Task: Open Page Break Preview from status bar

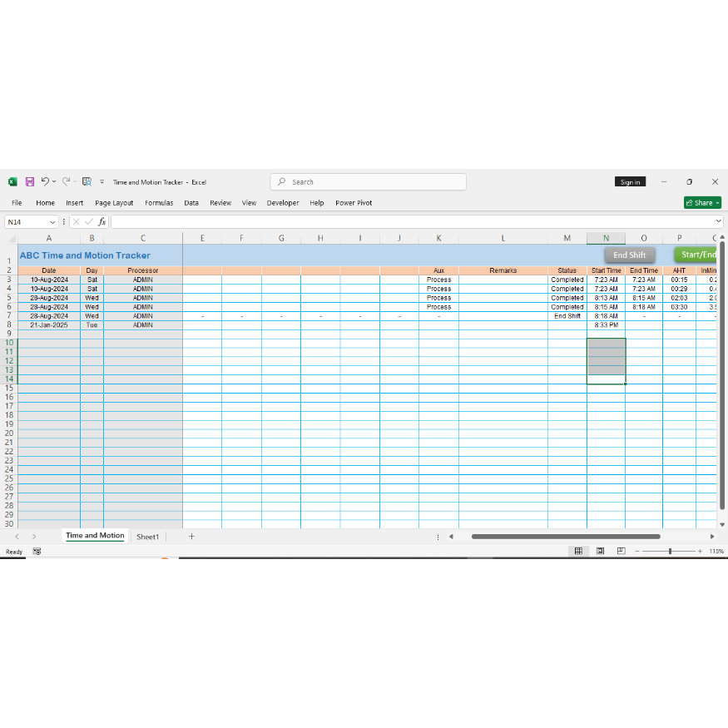Action: [x=620, y=551]
